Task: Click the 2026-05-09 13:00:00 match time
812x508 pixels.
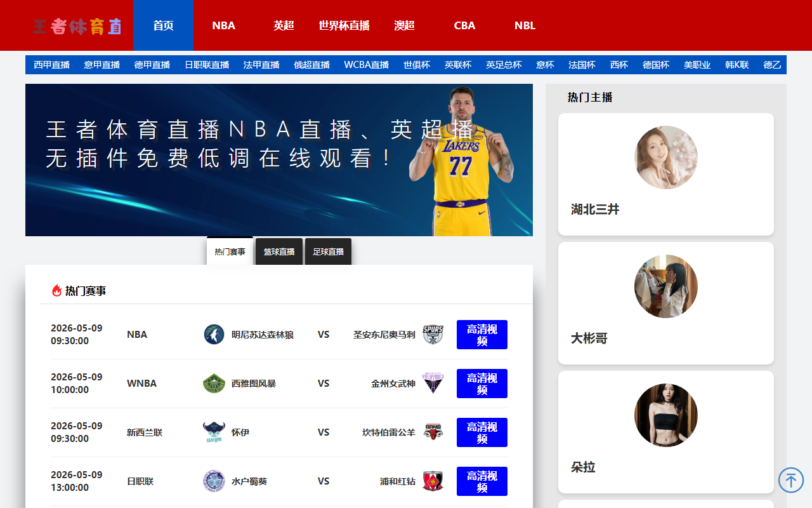Action: tap(77, 481)
